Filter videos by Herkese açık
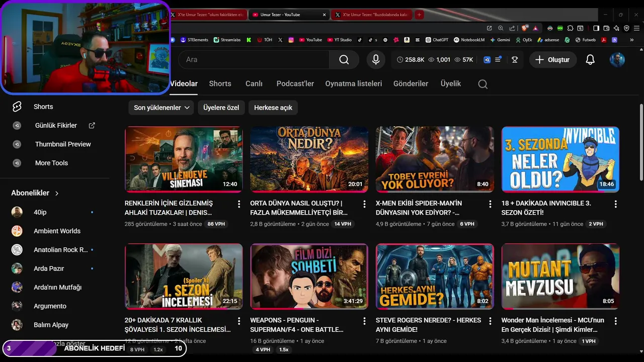 coord(273,108)
